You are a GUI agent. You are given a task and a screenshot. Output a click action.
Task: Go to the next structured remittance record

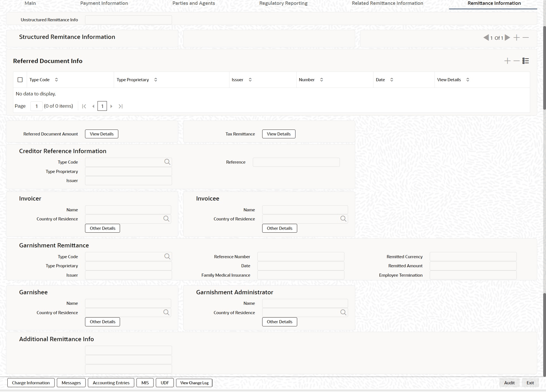point(508,37)
